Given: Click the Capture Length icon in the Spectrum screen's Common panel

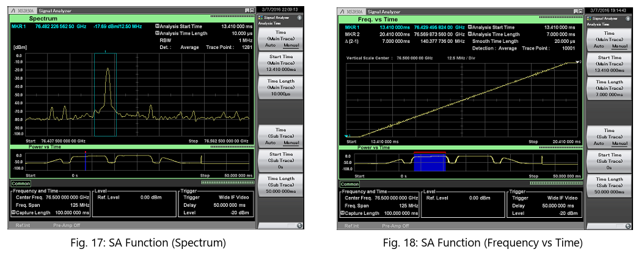Looking at the screenshot, I should 13,213.
